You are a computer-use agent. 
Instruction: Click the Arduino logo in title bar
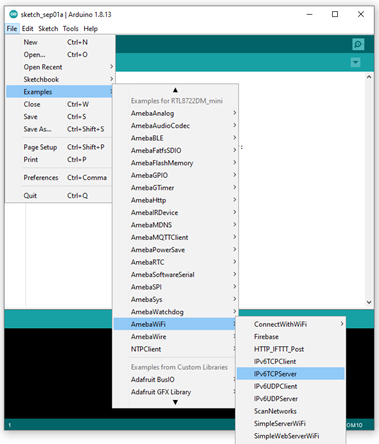13,14
